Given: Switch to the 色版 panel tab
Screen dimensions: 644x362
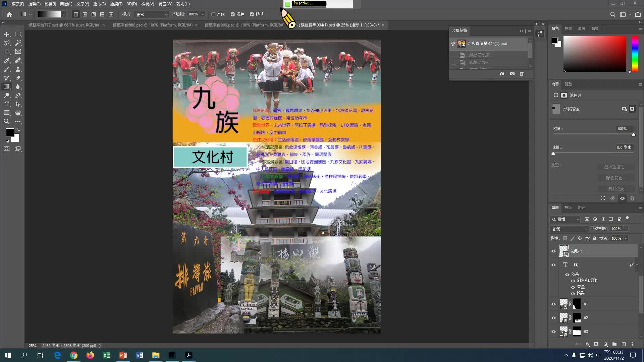Looking at the screenshot, I should [568, 208].
